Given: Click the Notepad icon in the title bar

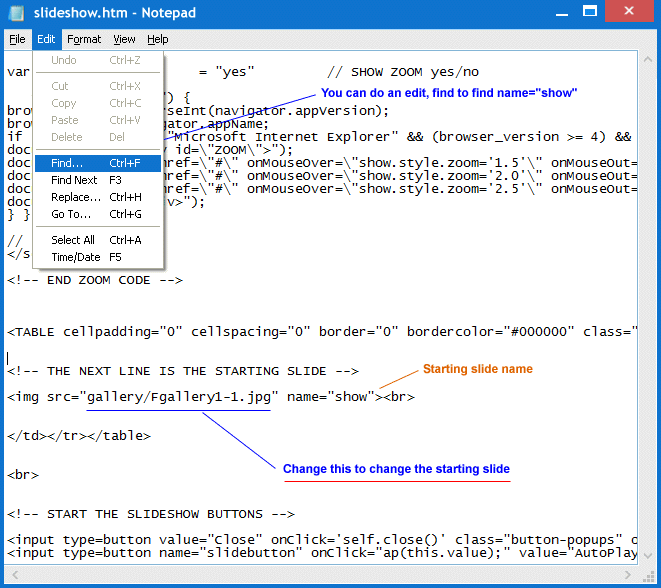Looking at the screenshot, I should click(x=16, y=13).
